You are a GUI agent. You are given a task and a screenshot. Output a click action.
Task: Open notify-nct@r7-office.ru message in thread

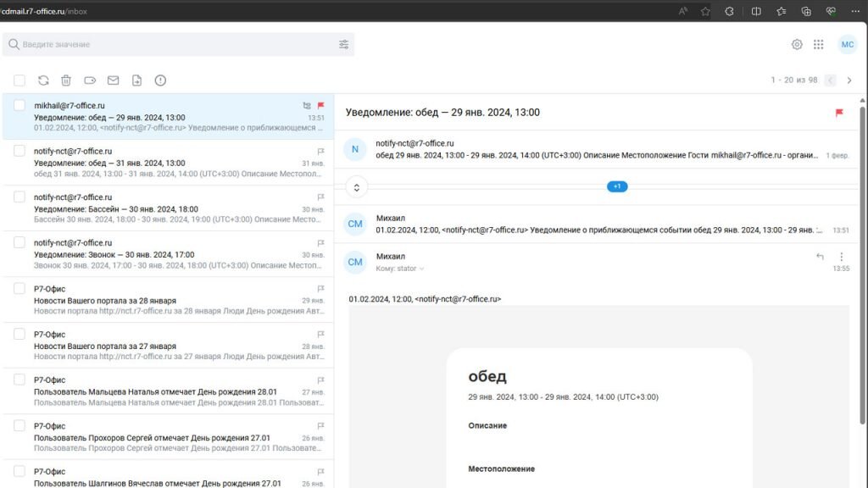tap(597, 149)
